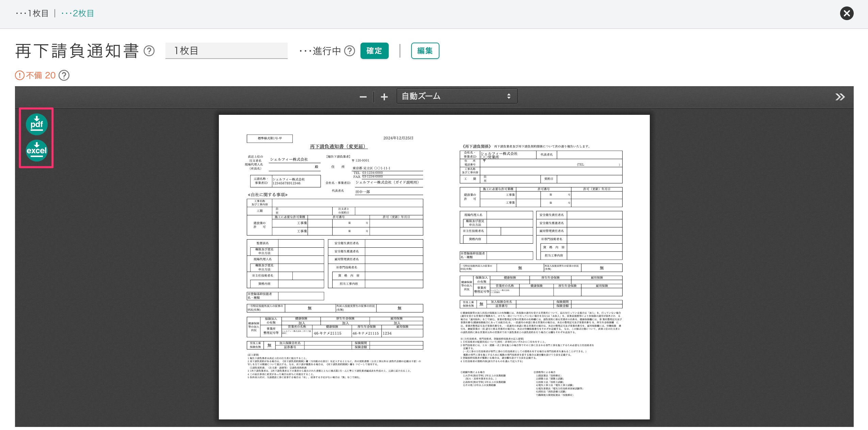Image resolution: width=868 pixels, height=430 pixels.
Task: Zoom out with the minus button
Action: [x=363, y=97]
